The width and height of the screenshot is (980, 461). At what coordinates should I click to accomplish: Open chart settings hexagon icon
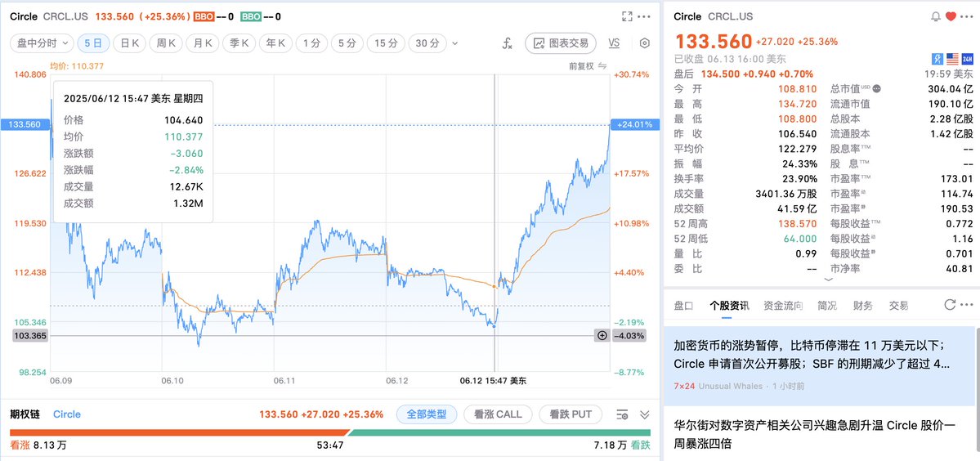(645, 43)
